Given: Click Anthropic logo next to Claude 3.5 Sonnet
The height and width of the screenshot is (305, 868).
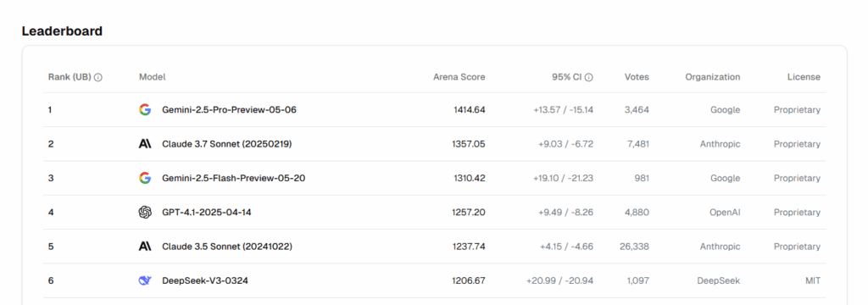Looking at the screenshot, I should click(x=145, y=247).
